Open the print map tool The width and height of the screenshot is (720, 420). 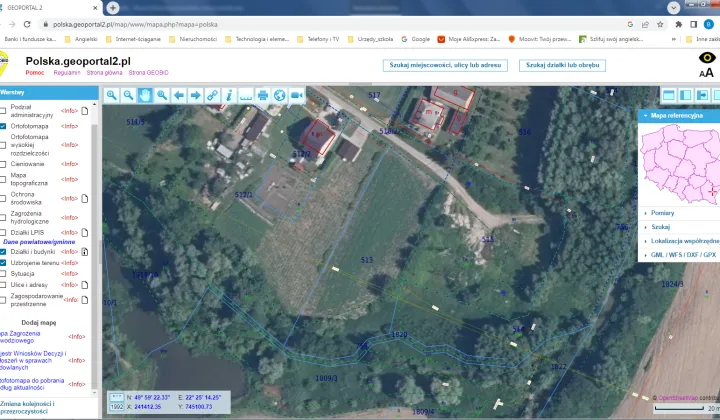[262, 95]
